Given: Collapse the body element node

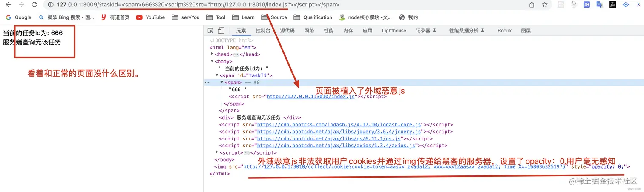Looking at the screenshot, I should [212, 61].
